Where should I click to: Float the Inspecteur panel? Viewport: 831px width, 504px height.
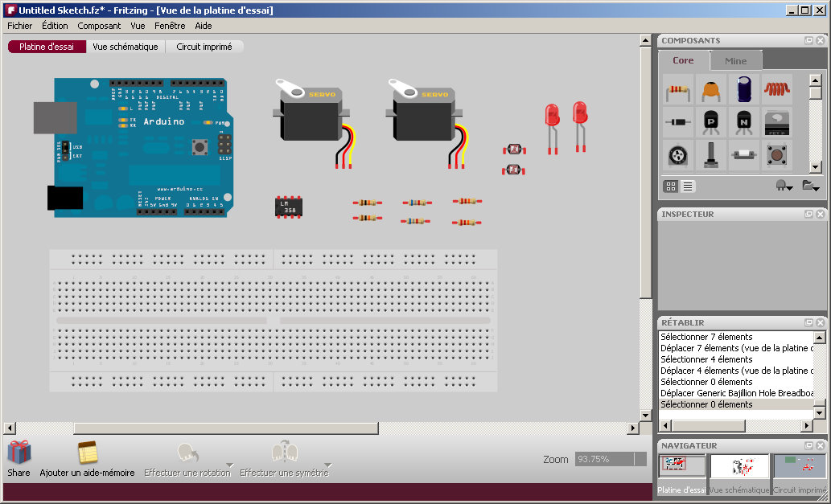tap(808, 214)
